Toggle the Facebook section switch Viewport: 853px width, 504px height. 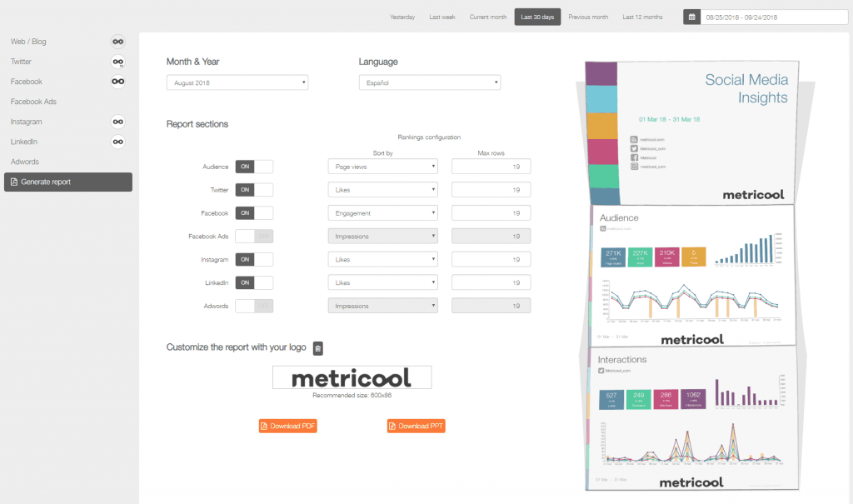(x=254, y=213)
